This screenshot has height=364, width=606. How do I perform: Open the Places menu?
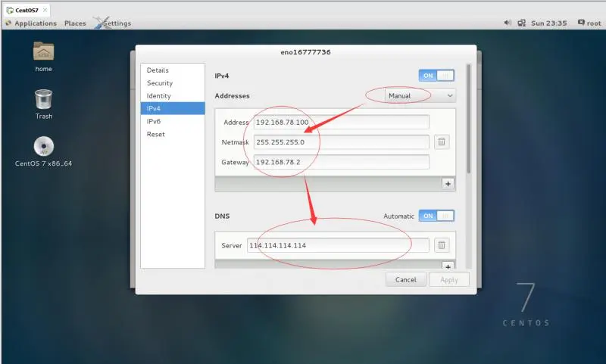pyautogui.click(x=75, y=23)
